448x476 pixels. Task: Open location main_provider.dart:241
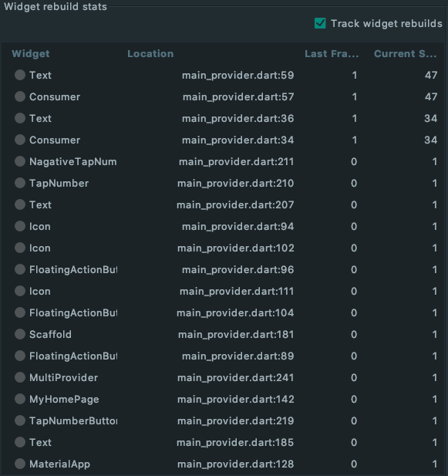236,377
